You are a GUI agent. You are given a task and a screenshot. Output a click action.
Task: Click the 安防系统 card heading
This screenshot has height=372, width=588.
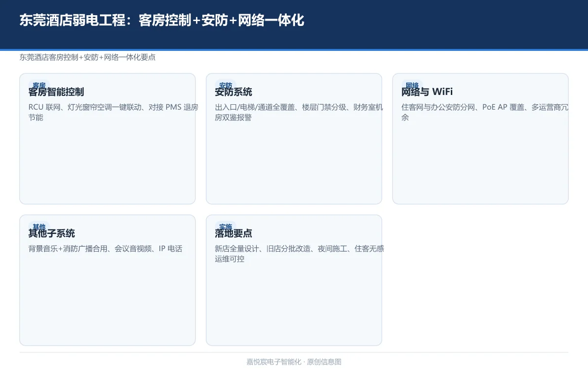tap(234, 92)
